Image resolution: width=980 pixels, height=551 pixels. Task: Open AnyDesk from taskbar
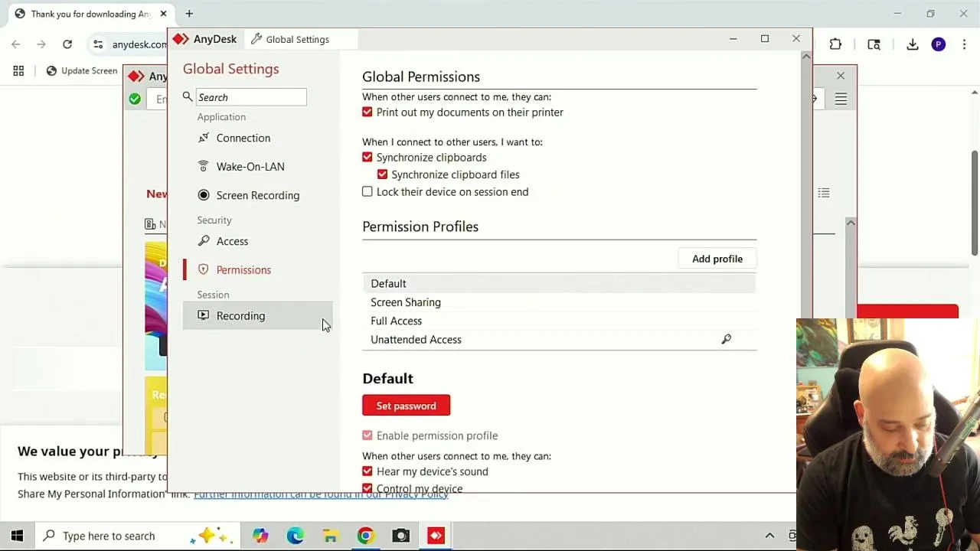pos(436,536)
